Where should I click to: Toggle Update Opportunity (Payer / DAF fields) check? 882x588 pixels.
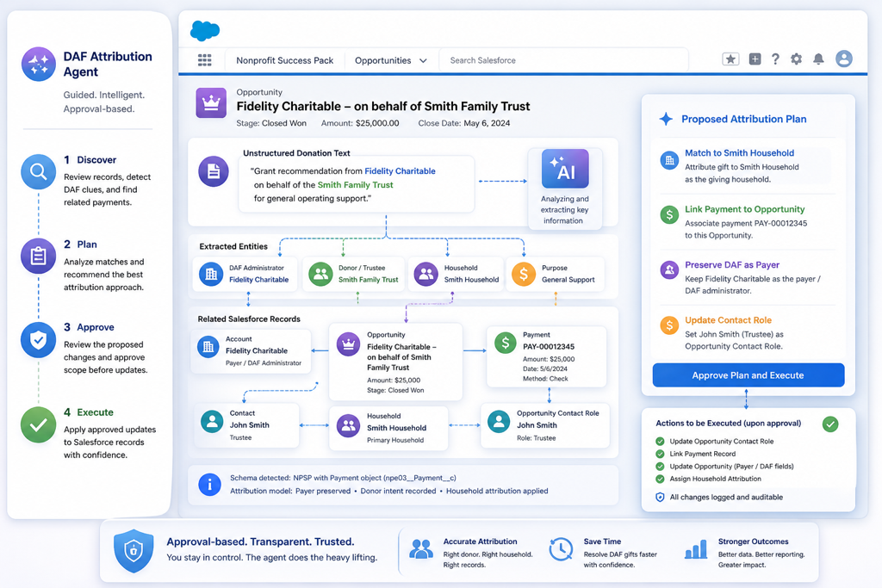tap(660, 466)
